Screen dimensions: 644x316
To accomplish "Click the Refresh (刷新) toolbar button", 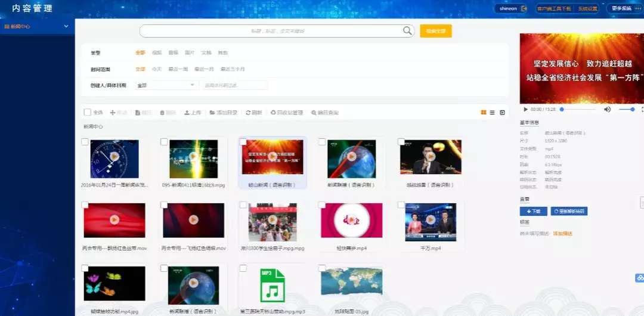I will click(x=254, y=113).
